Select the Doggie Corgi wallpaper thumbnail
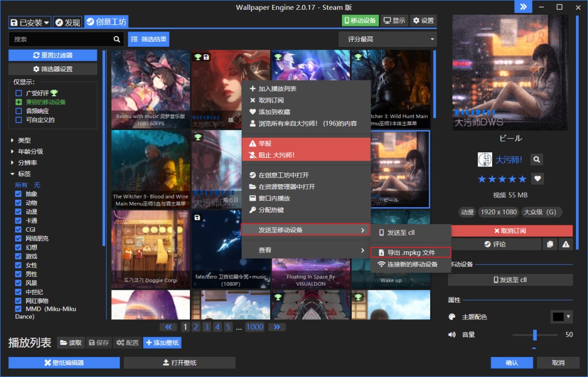The image size is (588, 377). [x=151, y=249]
